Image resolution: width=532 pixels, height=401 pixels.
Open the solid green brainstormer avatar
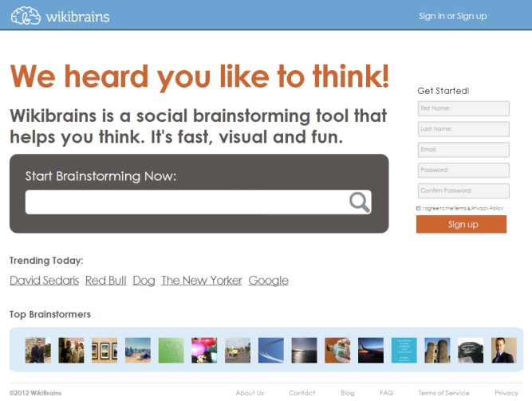(171, 350)
